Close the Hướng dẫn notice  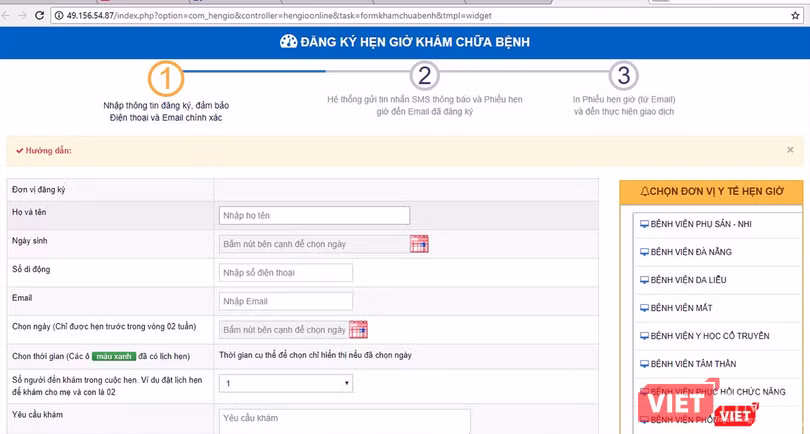(x=789, y=150)
